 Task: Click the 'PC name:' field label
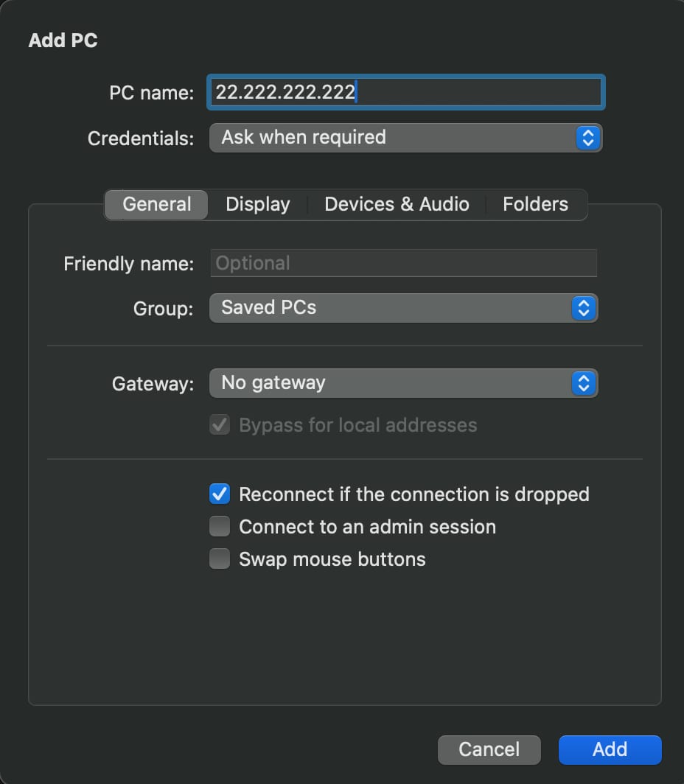tap(151, 93)
